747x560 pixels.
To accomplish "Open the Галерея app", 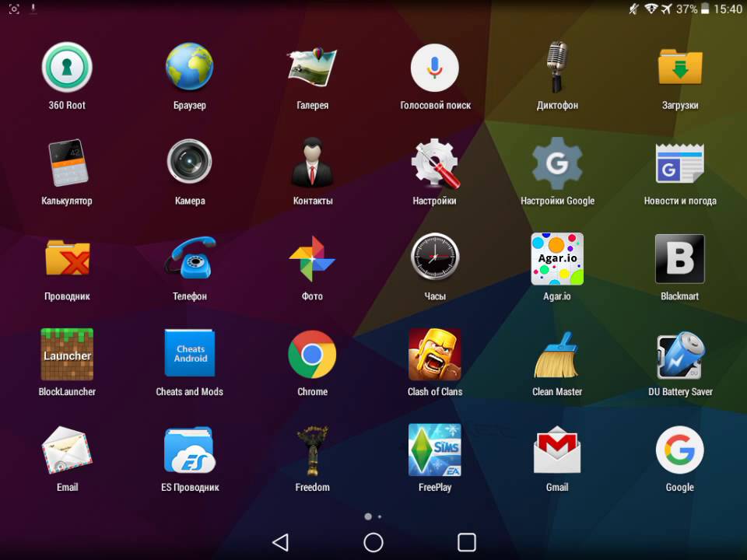I will click(313, 67).
